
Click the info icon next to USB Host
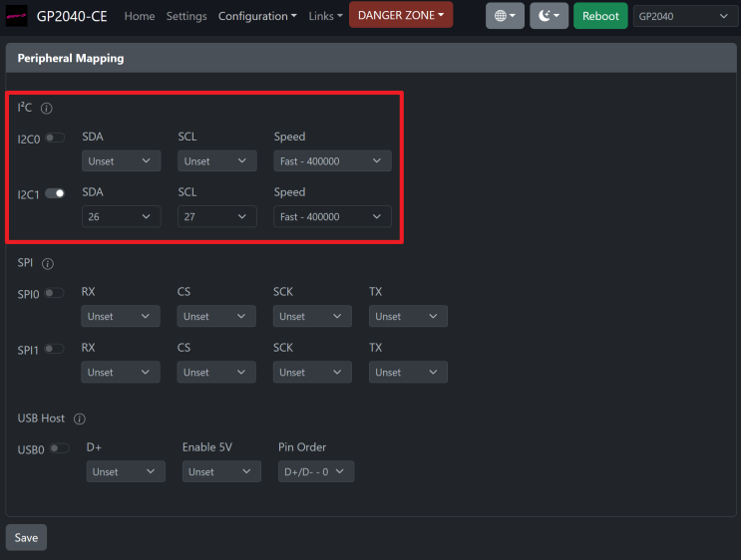point(80,420)
